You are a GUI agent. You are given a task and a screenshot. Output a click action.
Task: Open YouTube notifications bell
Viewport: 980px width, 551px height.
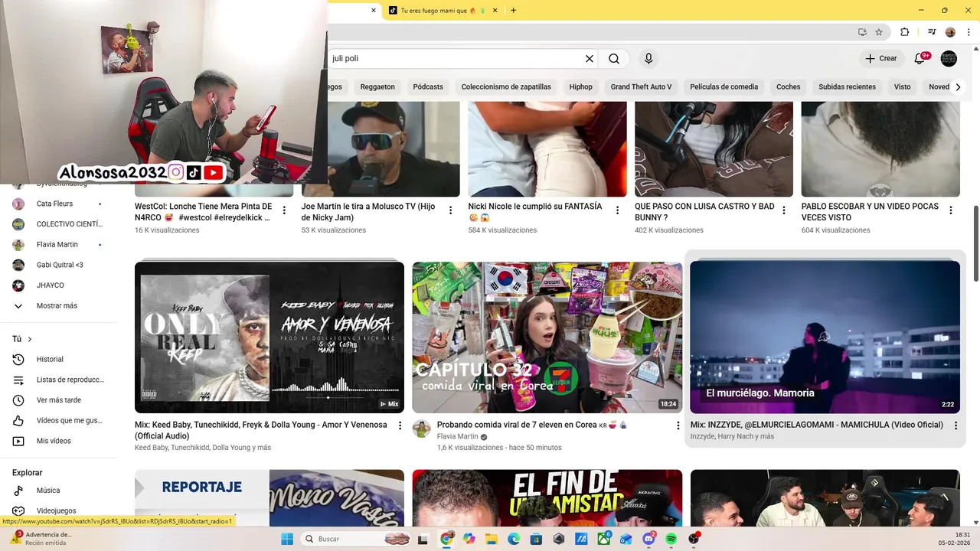click(x=921, y=58)
